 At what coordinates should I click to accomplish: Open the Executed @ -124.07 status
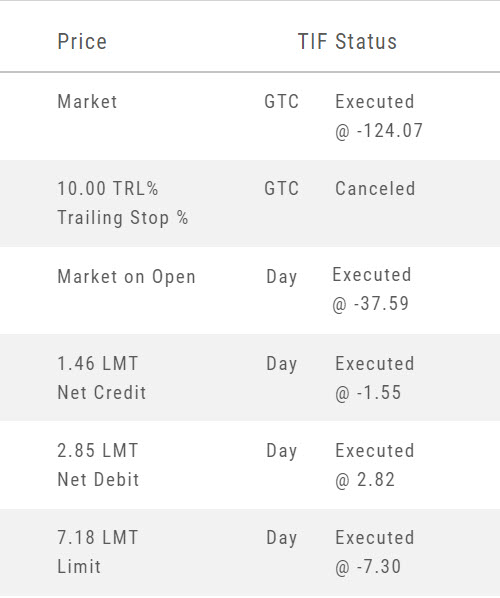tap(379, 116)
